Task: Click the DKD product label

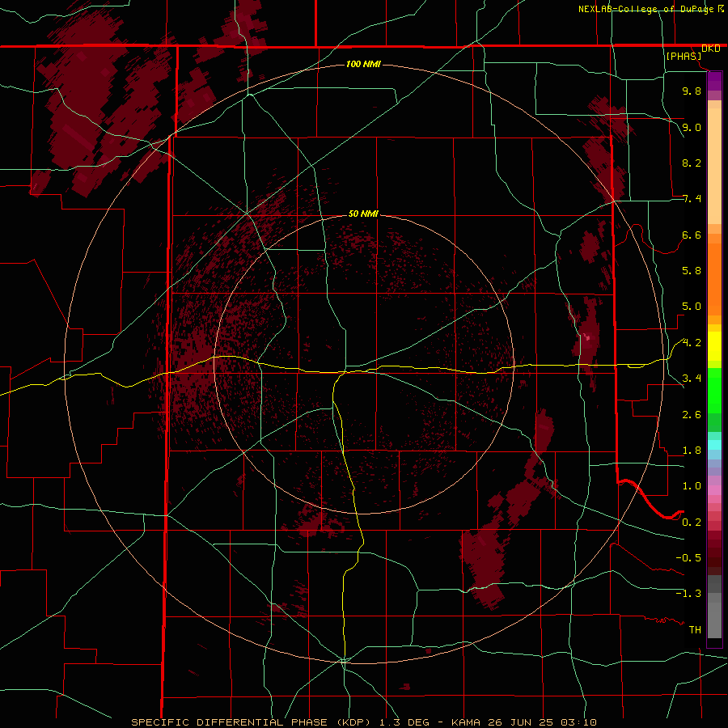Action: pos(711,49)
